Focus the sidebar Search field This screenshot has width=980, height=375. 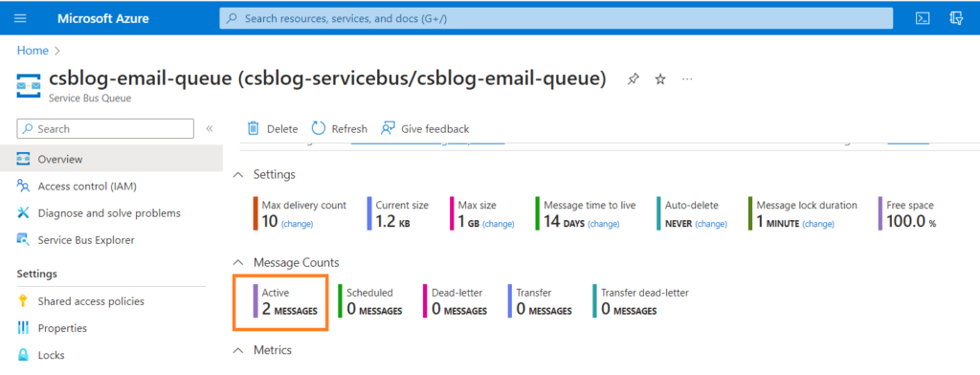pyautogui.click(x=105, y=129)
